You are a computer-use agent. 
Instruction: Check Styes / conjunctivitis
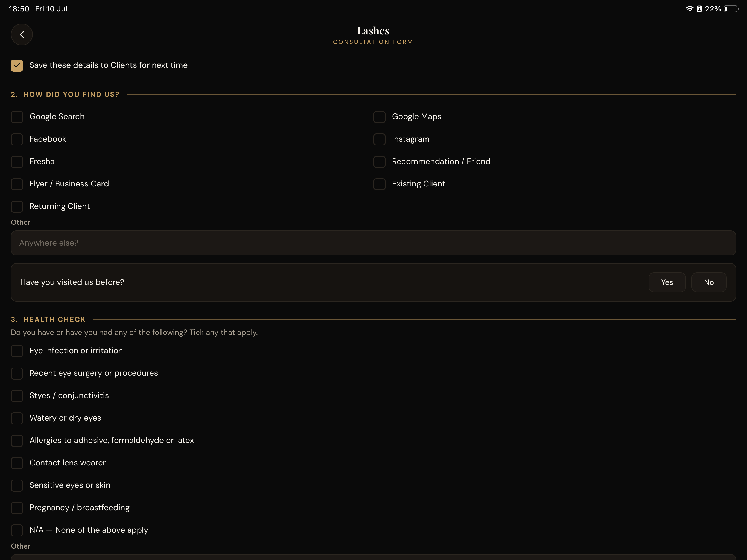click(17, 396)
